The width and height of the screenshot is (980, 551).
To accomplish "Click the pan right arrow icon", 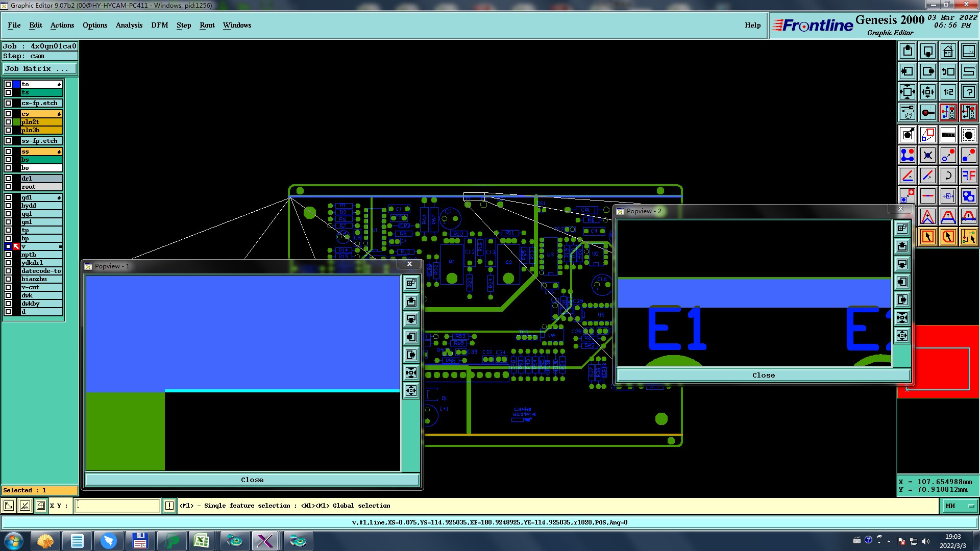I will click(x=928, y=71).
